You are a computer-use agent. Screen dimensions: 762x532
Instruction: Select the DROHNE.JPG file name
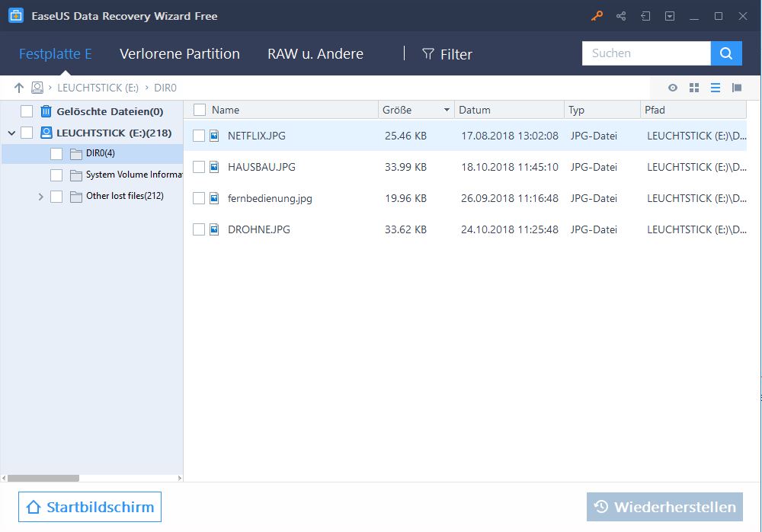259,229
